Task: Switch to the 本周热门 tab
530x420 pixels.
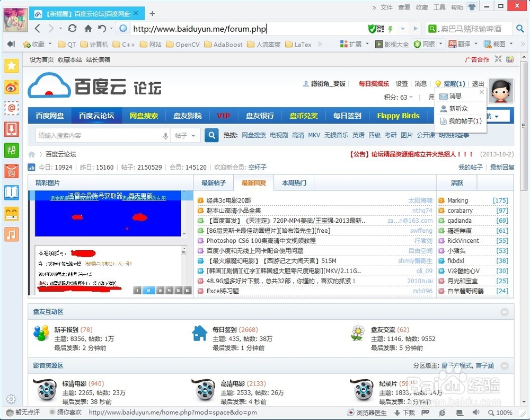Action: point(294,183)
